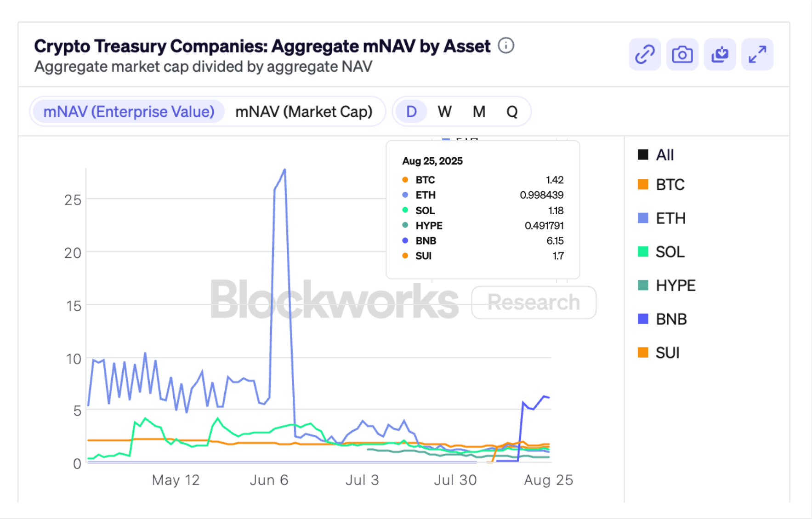Image resolution: width=812 pixels, height=519 pixels.
Task: Open the info tooltip beside the chart title
Action: coord(505,46)
